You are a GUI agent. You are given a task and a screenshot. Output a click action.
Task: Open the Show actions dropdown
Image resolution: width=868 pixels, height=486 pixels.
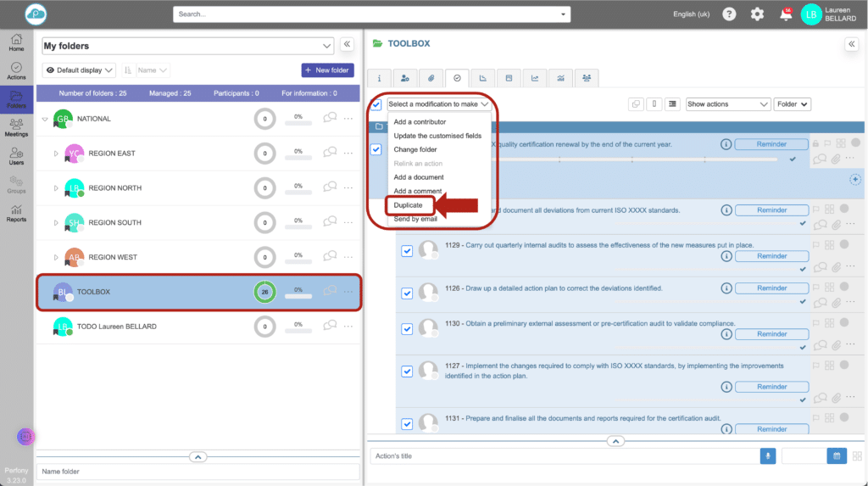pyautogui.click(x=726, y=104)
